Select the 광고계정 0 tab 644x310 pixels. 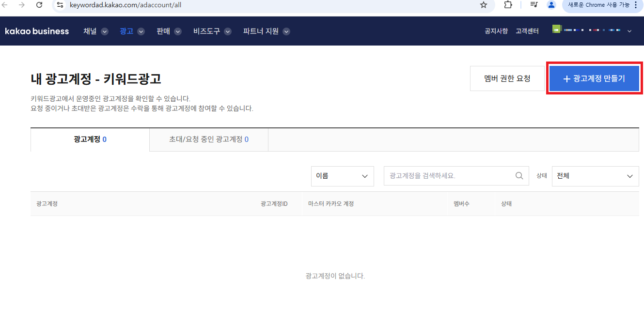tap(90, 139)
